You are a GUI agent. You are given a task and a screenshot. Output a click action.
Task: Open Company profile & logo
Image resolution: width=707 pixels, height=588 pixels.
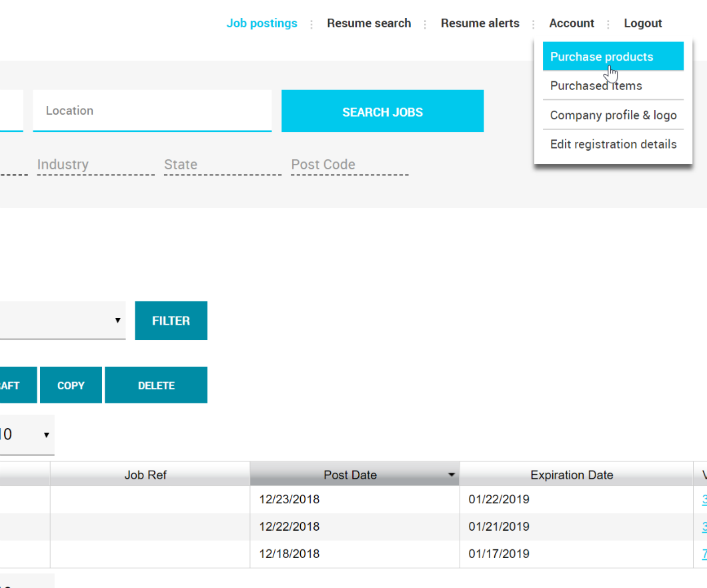click(613, 115)
